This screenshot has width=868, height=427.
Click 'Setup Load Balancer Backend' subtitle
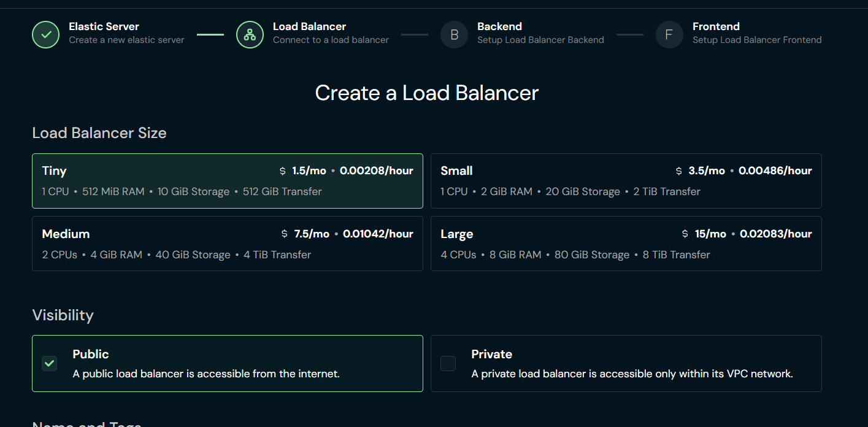[x=540, y=40]
